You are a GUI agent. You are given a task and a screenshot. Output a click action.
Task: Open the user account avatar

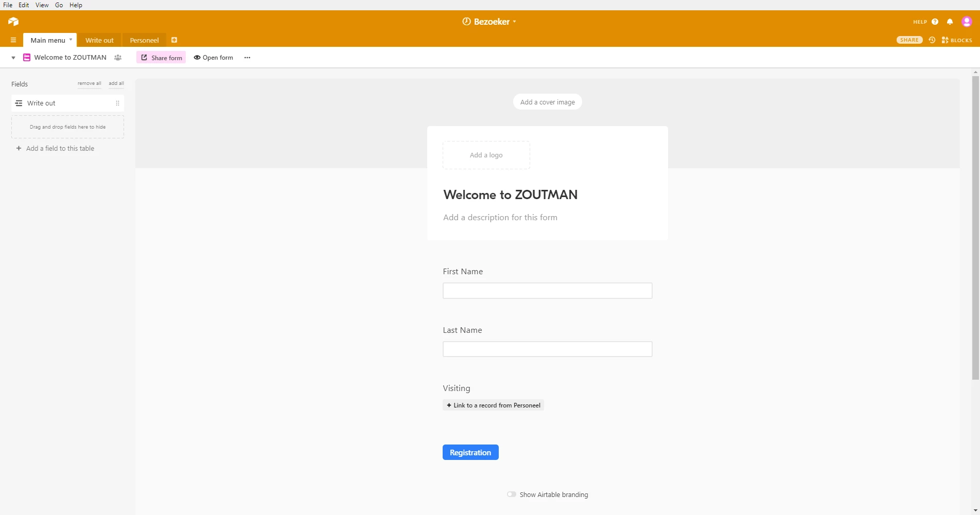point(967,22)
